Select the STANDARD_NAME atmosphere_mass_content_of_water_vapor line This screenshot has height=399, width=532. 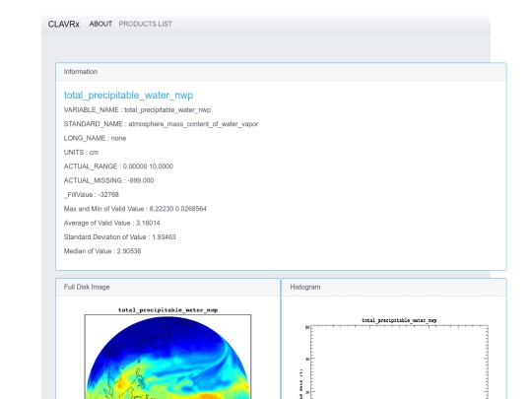click(161, 124)
